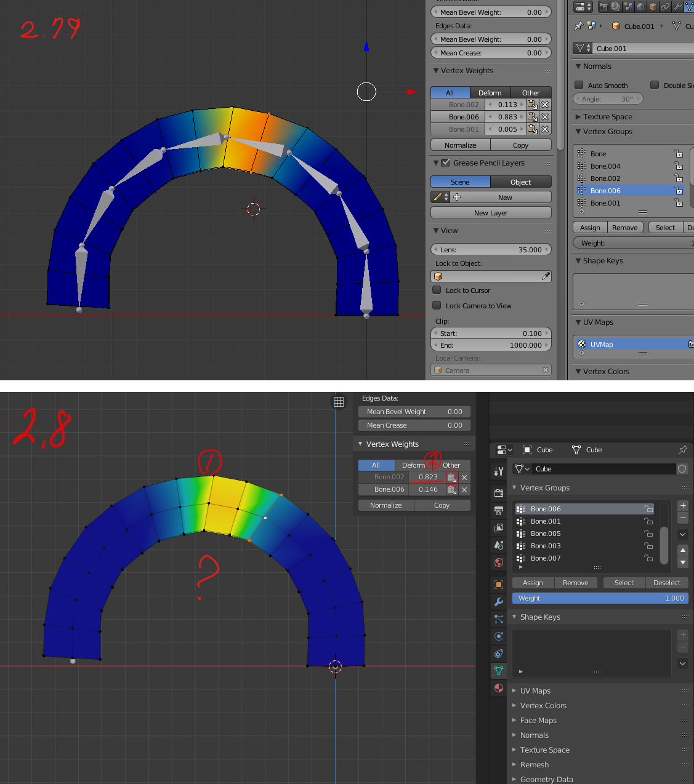Screen dimensions: 694x784
Task: Adjust the blue Weight slider
Action: click(x=600, y=598)
